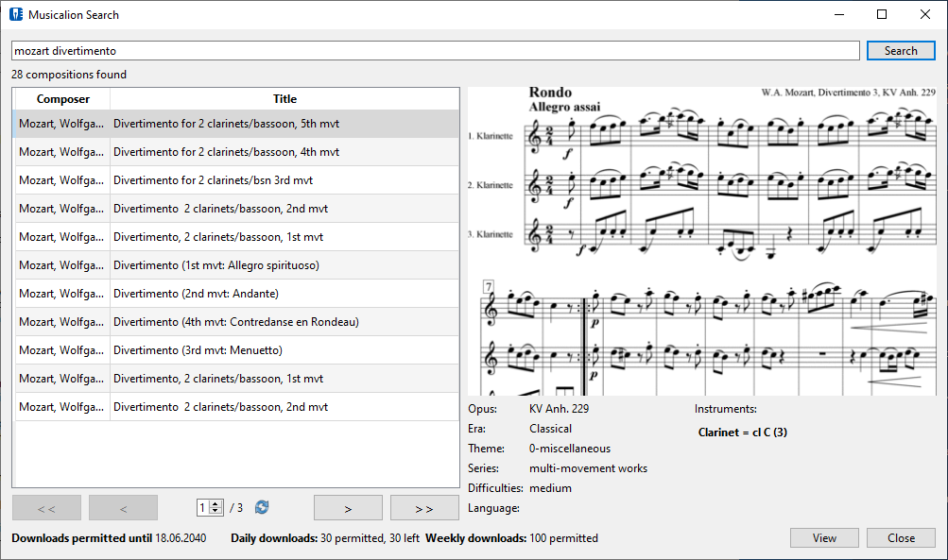Select row Divertimento (4th mvt: Contredanse en Rondeau)
Screen dimensions: 948x560
(237, 322)
